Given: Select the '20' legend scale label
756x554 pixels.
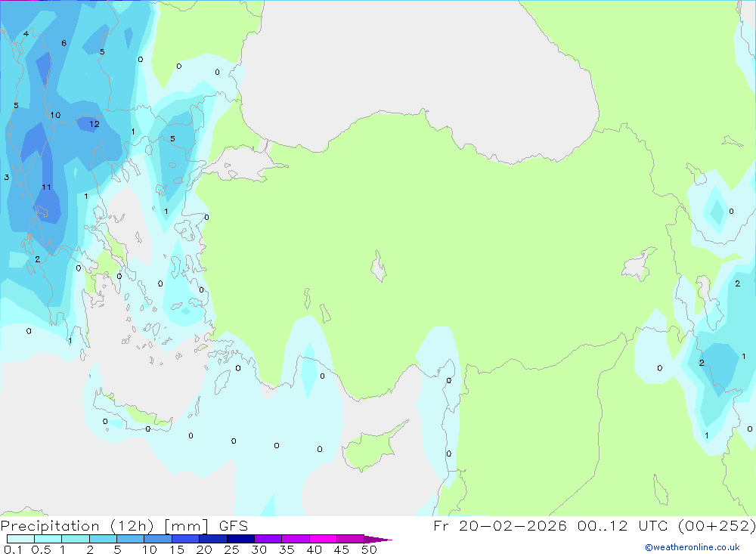Looking at the screenshot, I should (x=204, y=549).
